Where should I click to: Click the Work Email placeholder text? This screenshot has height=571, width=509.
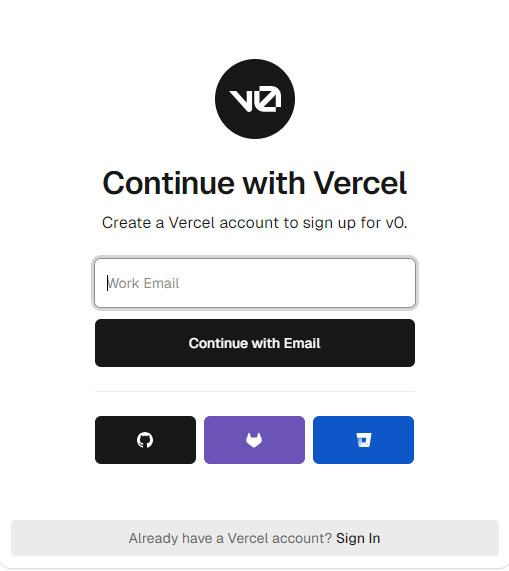[x=143, y=283]
